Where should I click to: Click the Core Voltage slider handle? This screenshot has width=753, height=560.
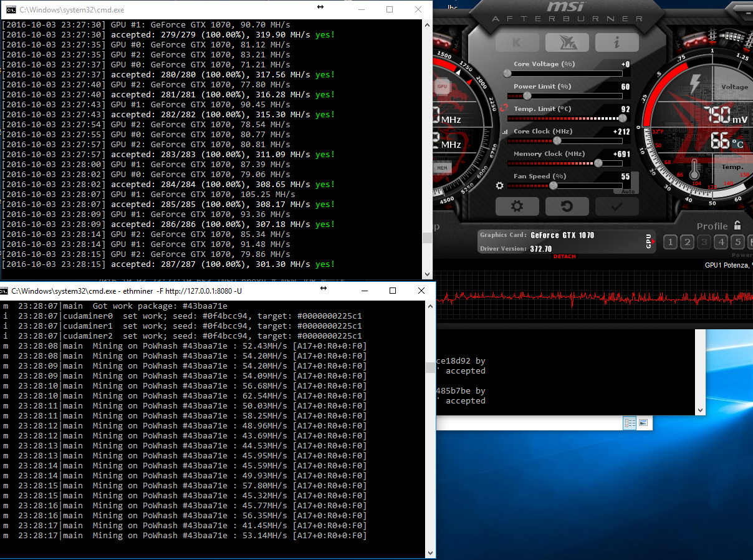click(x=508, y=73)
